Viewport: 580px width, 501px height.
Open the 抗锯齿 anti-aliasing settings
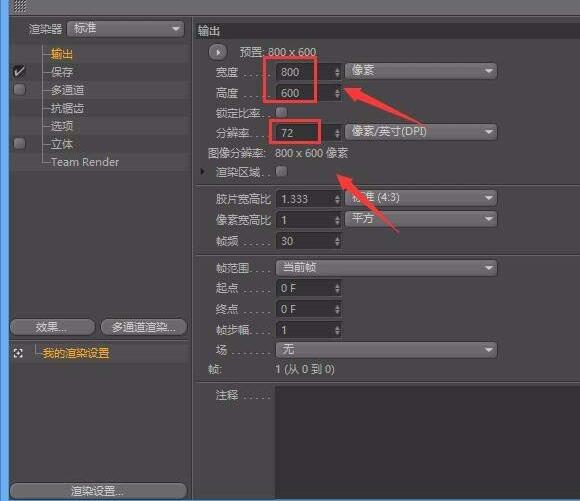coord(67,108)
